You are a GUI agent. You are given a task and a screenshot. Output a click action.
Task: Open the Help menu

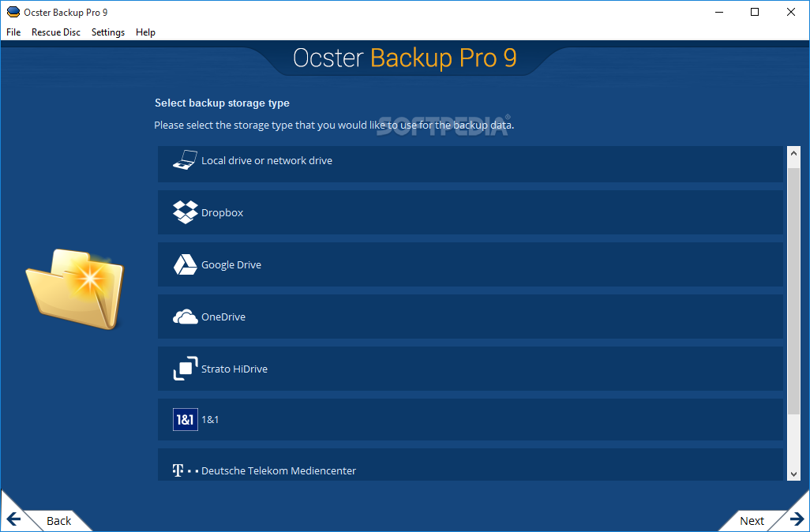pos(145,32)
